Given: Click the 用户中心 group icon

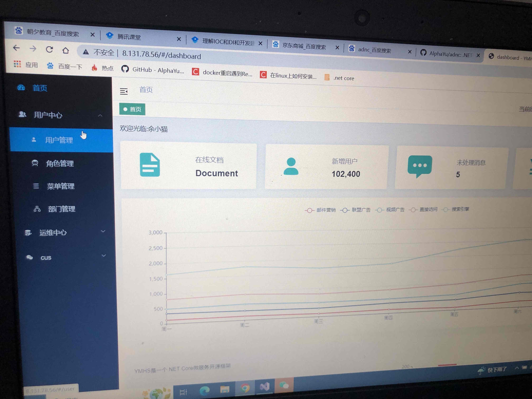Looking at the screenshot, I should pyautogui.click(x=22, y=114).
